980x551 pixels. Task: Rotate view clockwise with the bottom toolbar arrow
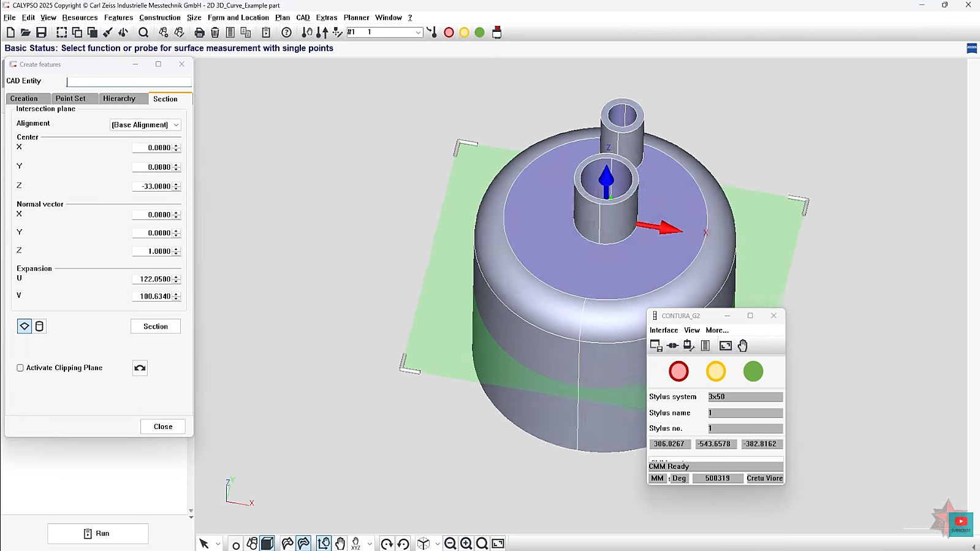[387, 544]
